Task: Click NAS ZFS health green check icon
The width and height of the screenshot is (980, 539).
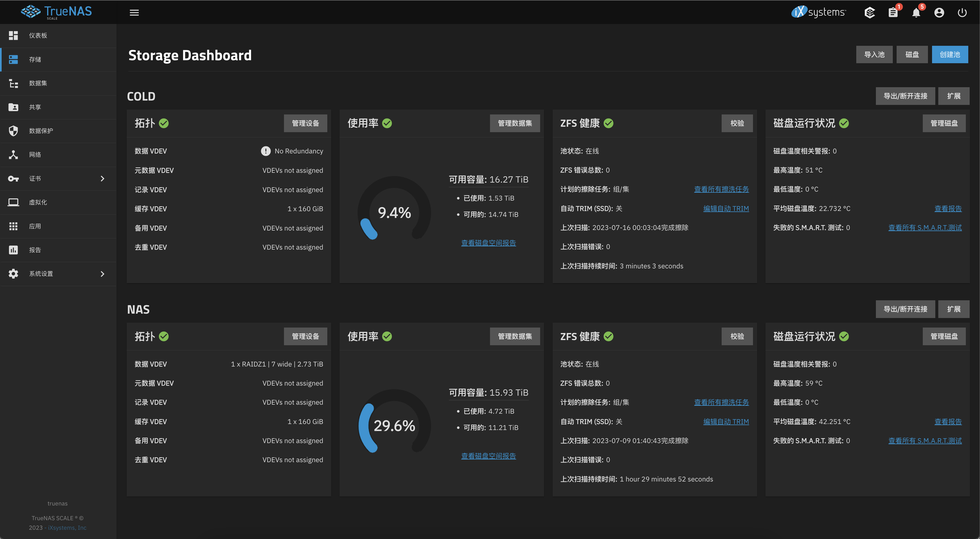Action: point(608,336)
